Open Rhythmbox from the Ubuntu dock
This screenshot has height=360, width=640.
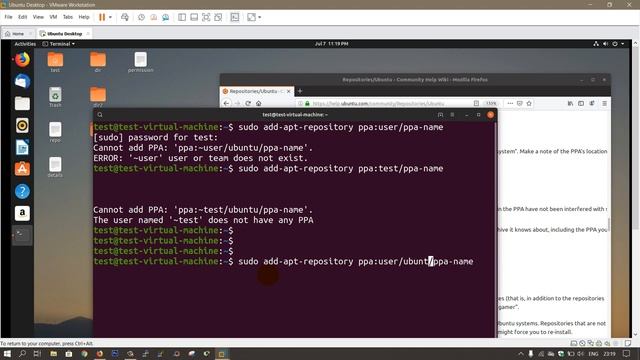point(22,125)
